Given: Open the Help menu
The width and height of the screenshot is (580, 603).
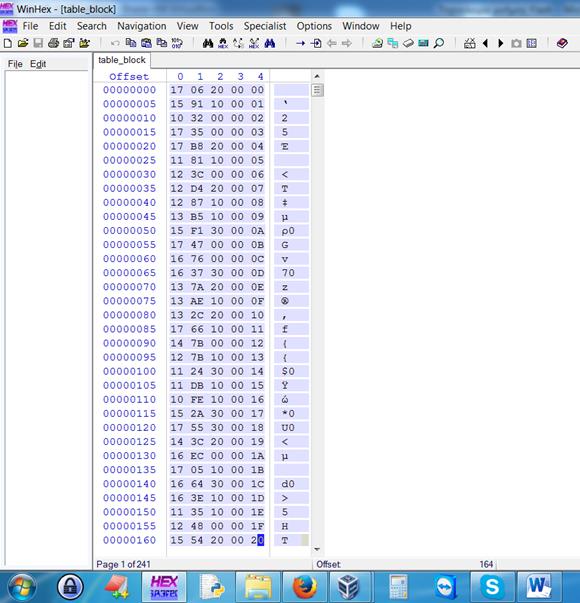Looking at the screenshot, I should pos(401,26).
